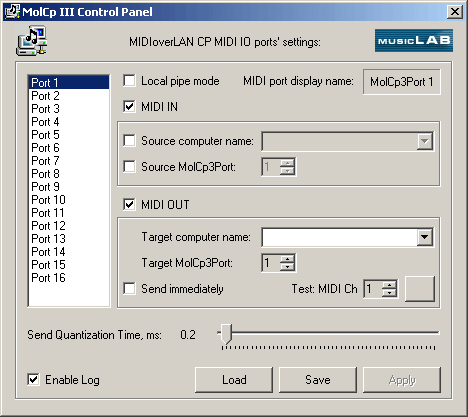Enable Local pipe mode checkbox
The width and height of the screenshot is (468, 417).
click(129, 81)
